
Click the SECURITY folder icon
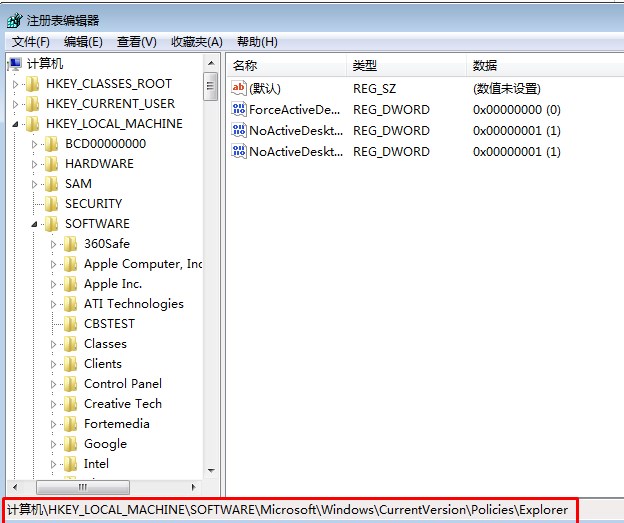coord(51,204)
